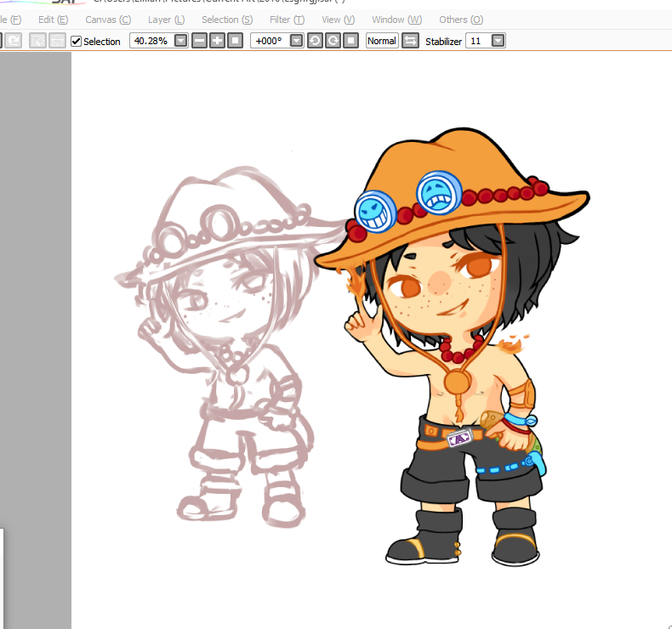Open the Edit (E) menu
Screen dimensions: 672x629
53,20
